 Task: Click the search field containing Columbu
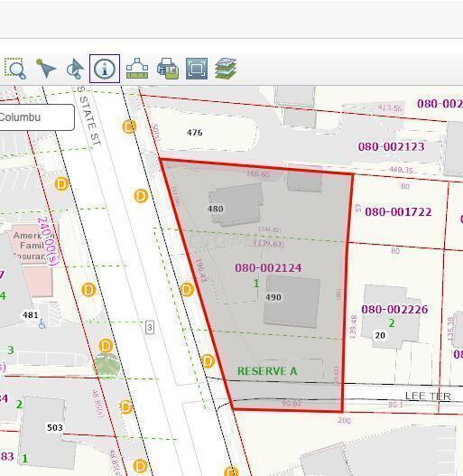pos(36,117)
